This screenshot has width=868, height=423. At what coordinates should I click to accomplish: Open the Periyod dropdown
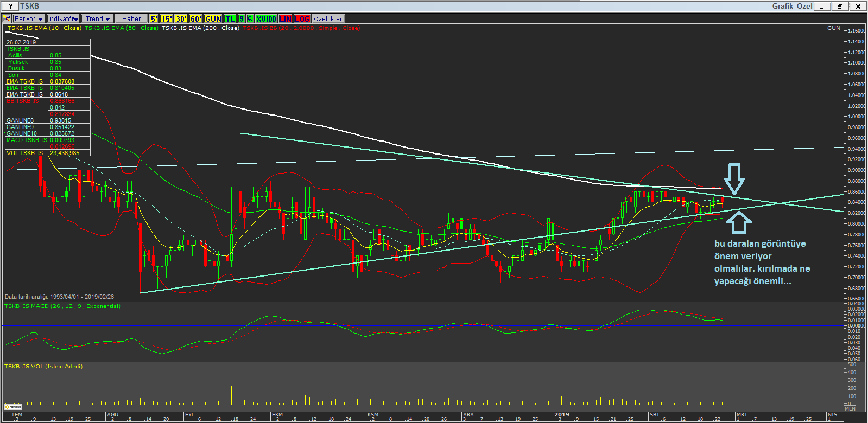coord(29,18)
